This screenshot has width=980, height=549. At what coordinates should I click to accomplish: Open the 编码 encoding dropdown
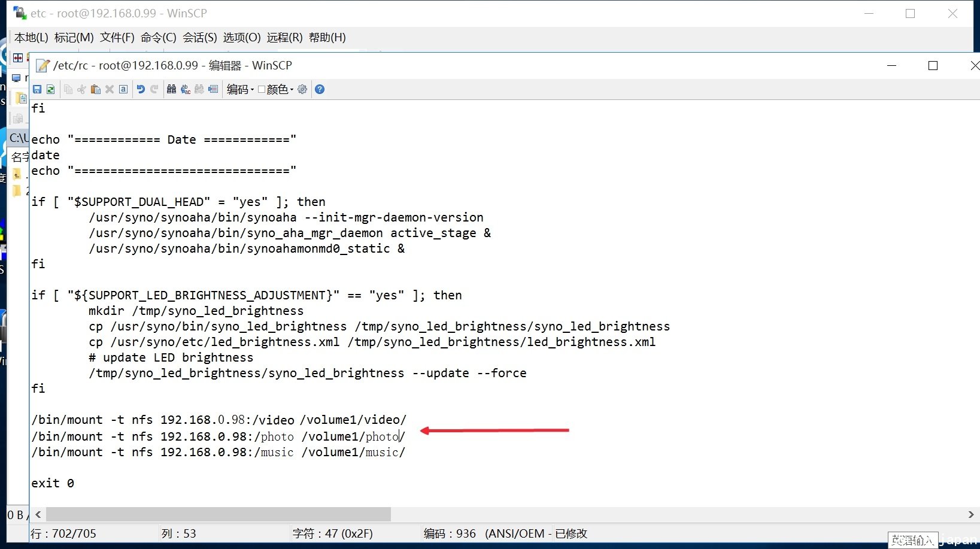click(x=240, y=89)
